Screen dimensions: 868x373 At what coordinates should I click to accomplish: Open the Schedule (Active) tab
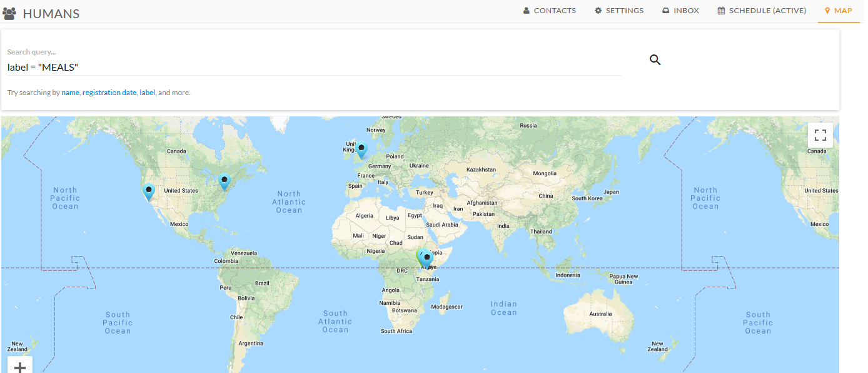pos(762,11)
